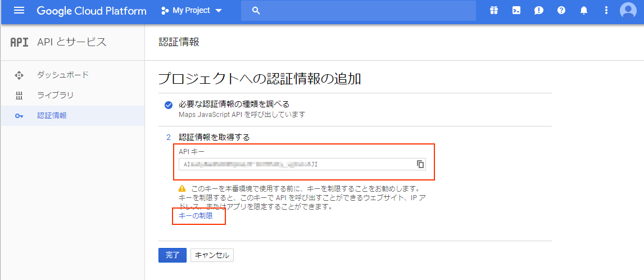Show notifications bell icon
This screenshot has height=280, width=644.
click(x=584, y=11)
